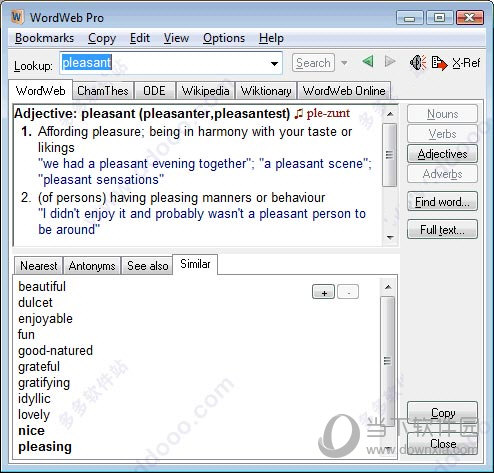Click the Similar list scrollbar thumb
This screenshot has height=473, width=494.
[x=387, y=361]
